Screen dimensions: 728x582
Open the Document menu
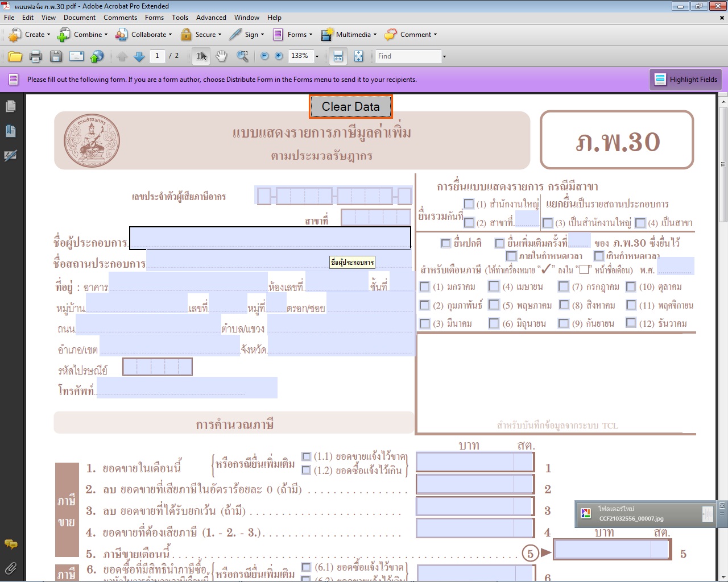pos(80,18)
